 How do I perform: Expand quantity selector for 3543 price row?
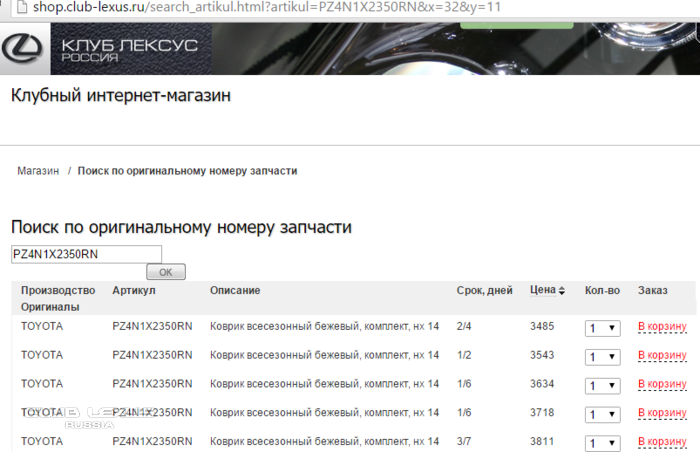pos(601,357)
